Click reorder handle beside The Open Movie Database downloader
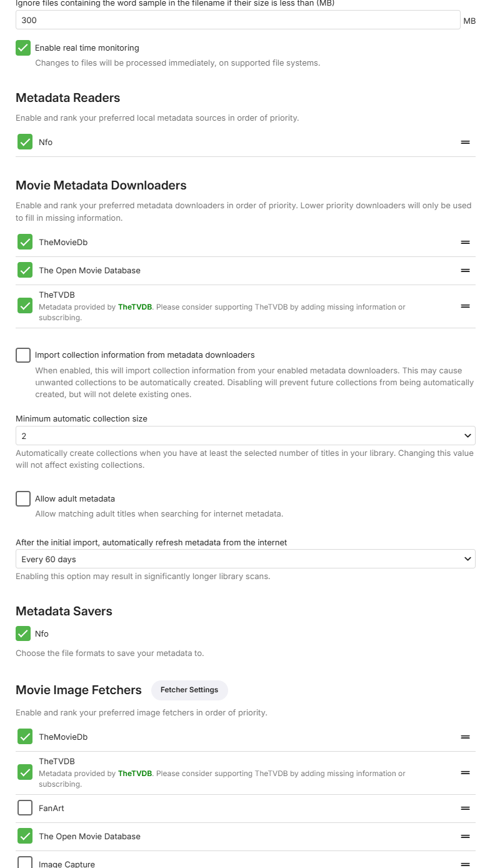 pos(465,271)
